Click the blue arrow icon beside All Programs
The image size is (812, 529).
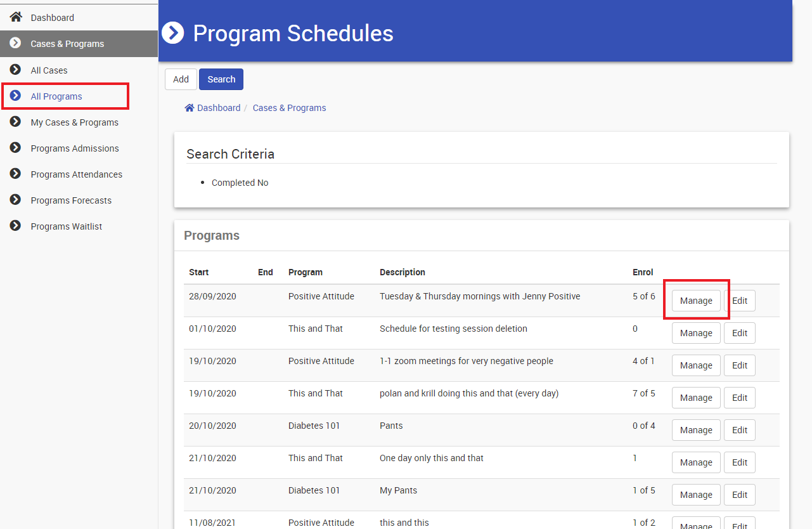point(15,96)
